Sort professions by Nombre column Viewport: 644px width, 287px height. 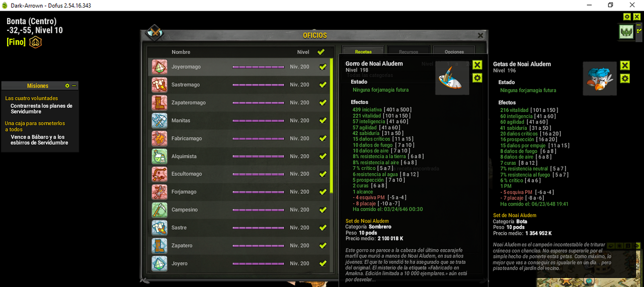point(181,52)
